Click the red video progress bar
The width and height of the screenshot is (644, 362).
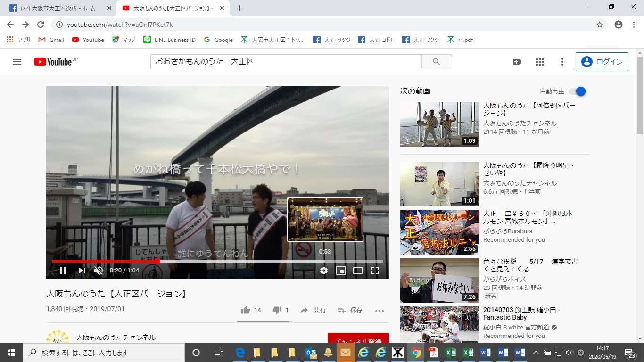point(104,261)
